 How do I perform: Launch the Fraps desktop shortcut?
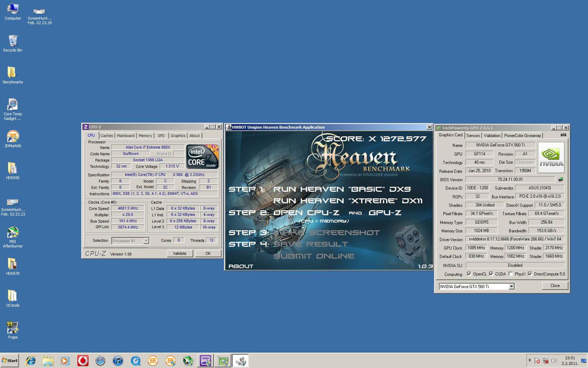click(x=13, y=330)
